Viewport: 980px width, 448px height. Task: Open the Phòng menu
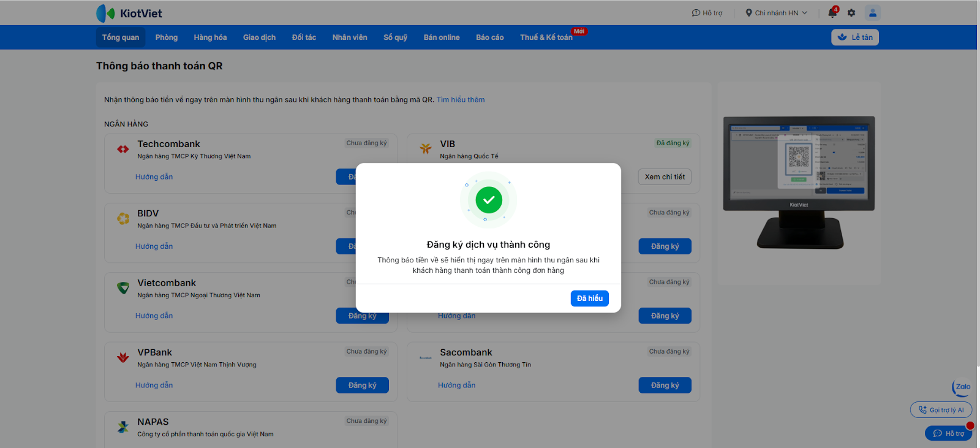[x=167, y=37]
